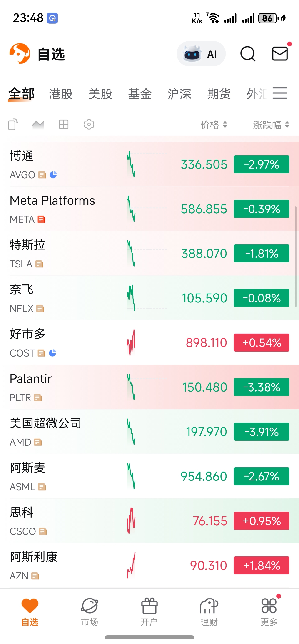Open the Palantir PLTR stock row
This screenshot has width=299, height=644.
[x=149, y=387]
